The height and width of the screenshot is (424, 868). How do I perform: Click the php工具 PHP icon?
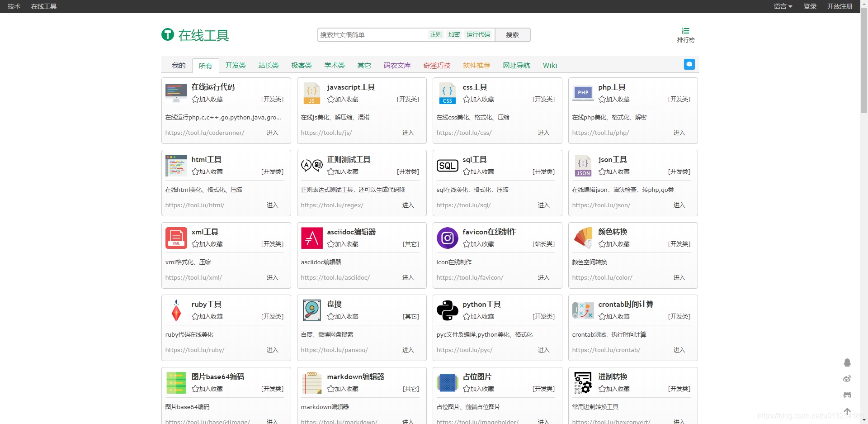(583, 93)
